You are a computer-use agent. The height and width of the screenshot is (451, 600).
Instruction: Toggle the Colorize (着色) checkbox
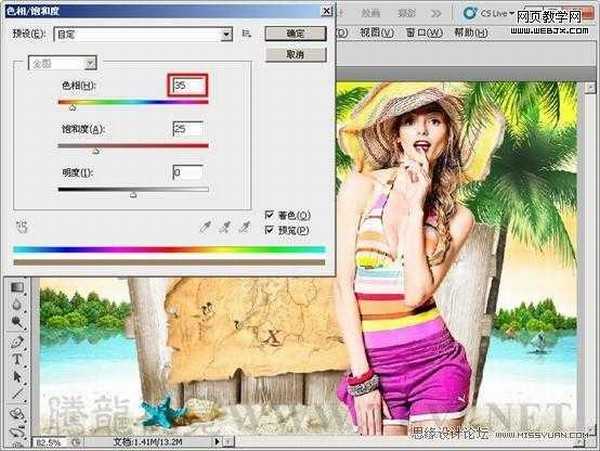tap(270, 215)
